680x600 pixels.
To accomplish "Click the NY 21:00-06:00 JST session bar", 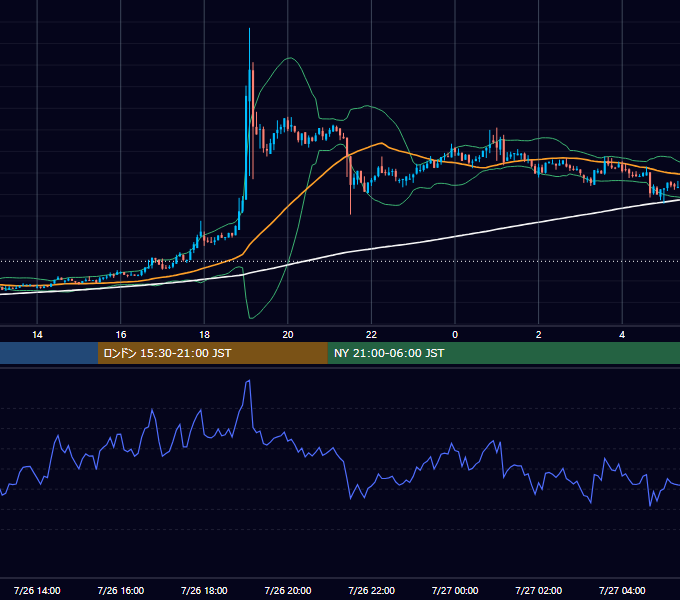I will [503, 353].
